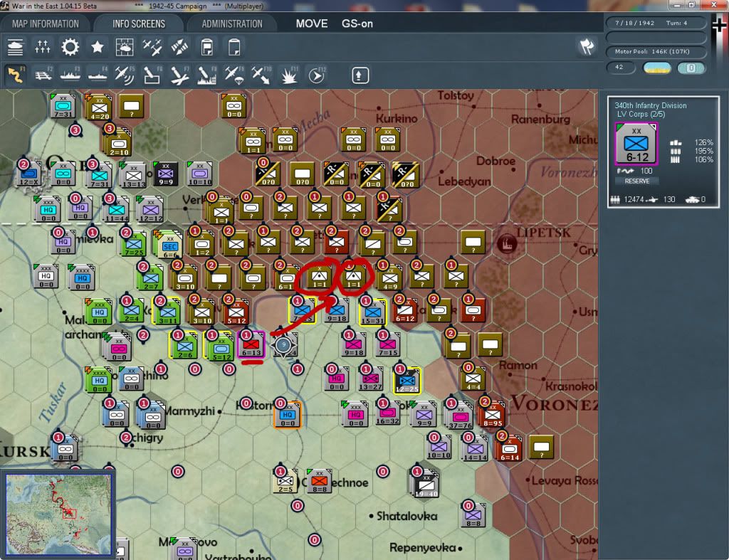Select the red 6=14 unit counter
Viewport: 729px width, 560px height.
pyautogui.click(x=509, y=448)
